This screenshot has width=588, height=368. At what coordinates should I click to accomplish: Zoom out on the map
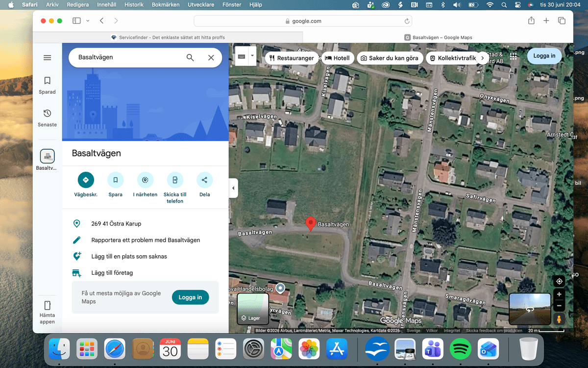559,306
